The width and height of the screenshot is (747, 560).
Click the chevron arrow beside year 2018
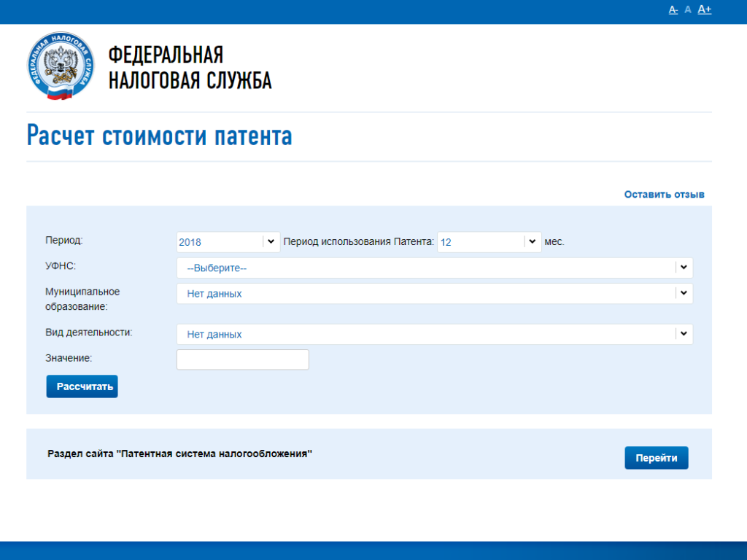271,242
